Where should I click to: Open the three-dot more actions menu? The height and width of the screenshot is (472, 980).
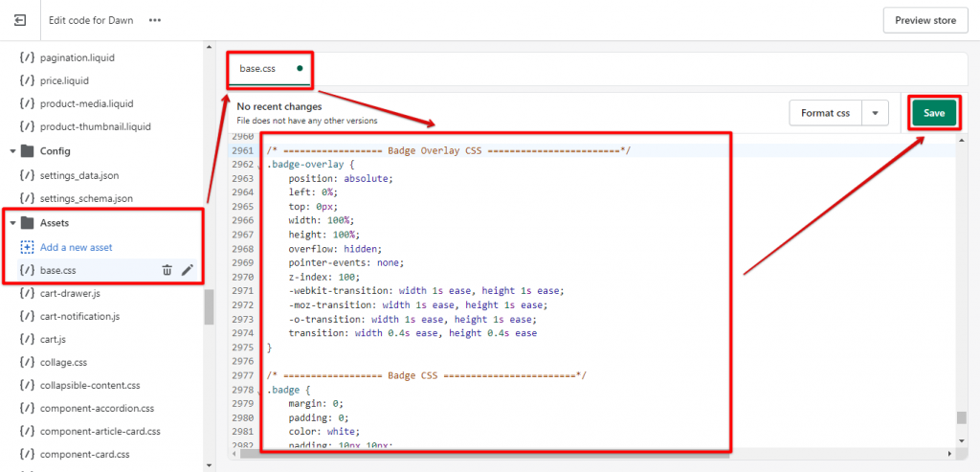coord(155,20)
